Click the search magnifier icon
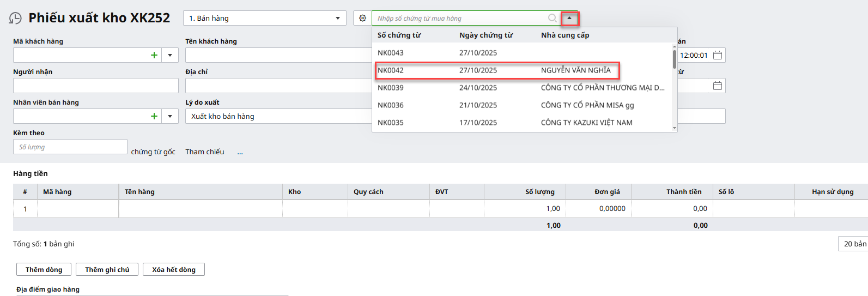The width and height of the screenshot is (868, 296). (x=552, y=18)
